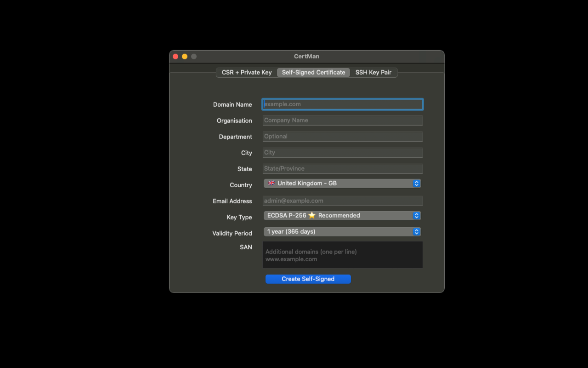Click the State/Province field
Image resolution: width=588 pixels, height=368 pixels.
342,168
